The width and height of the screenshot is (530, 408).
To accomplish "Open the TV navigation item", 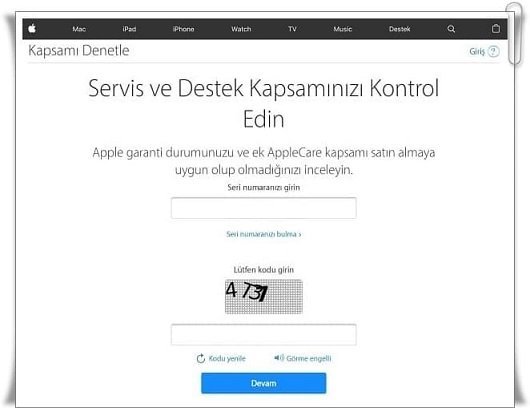I will pyautogui.click(x=292, y=29).
